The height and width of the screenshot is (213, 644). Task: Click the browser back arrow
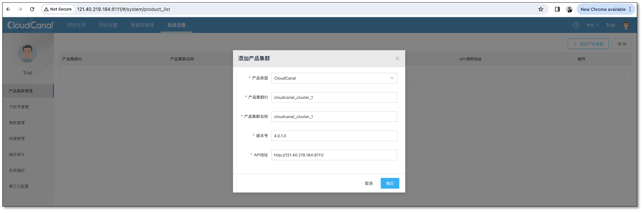pyautogui.click(x=9, y=9)
